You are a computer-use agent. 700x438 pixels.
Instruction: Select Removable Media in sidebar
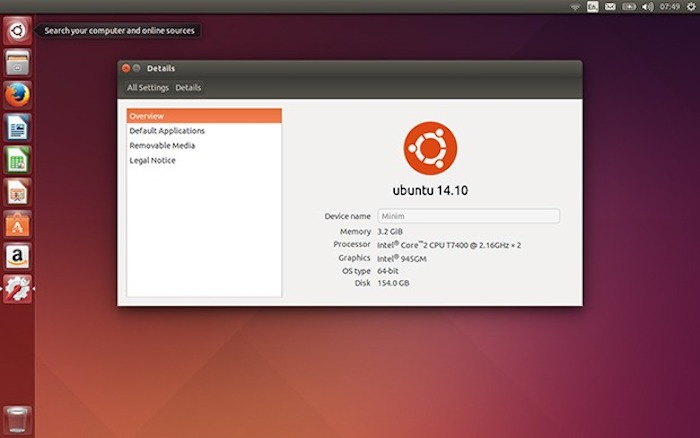click(x=162, y=146)
